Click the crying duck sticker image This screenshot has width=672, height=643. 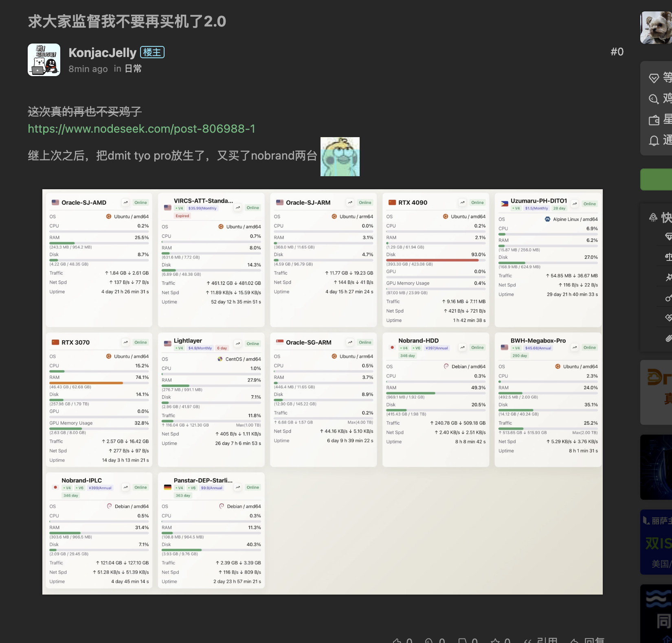(340, 157)
